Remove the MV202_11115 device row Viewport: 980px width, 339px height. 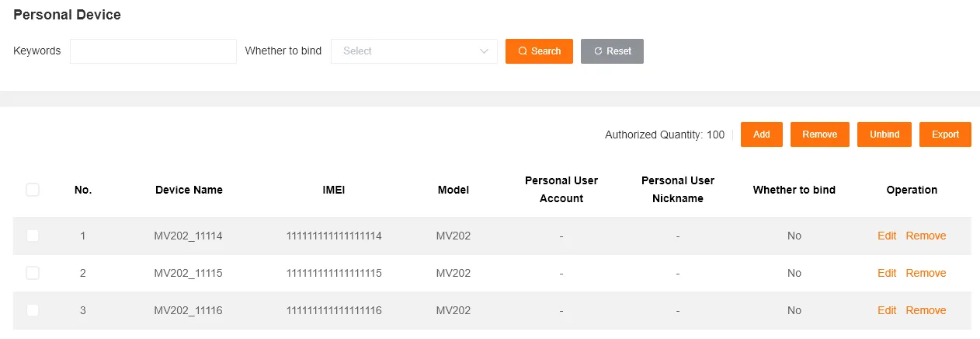(x=926, y=273)
